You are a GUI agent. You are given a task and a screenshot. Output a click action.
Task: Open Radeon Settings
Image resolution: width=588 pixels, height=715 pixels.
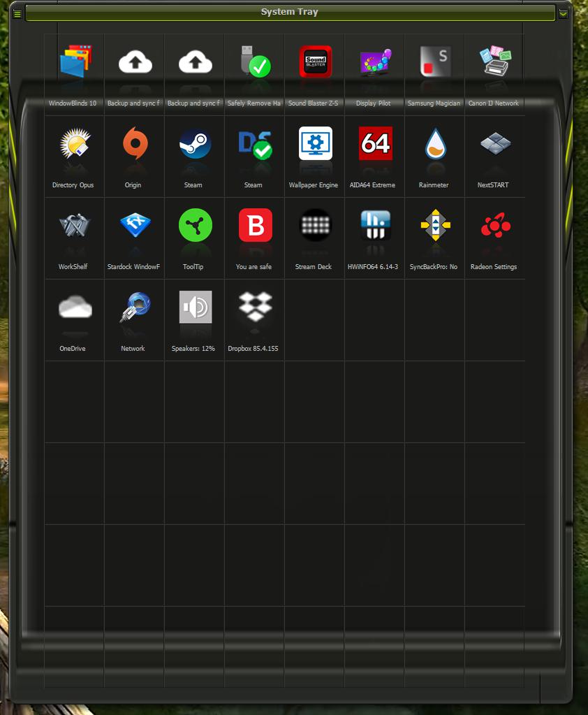click(495, 226)
